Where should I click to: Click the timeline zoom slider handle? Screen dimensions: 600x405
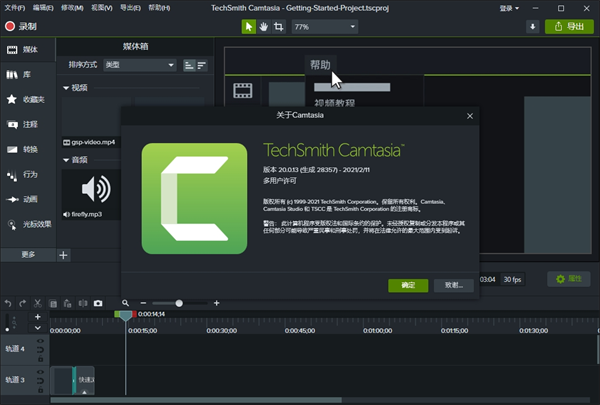(x=180, y=303)
